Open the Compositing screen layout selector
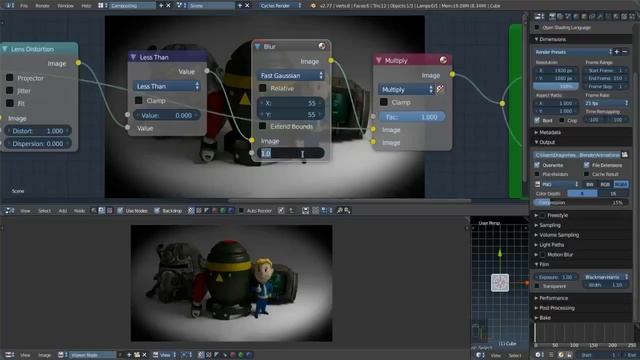Screen dimensions: 640x360 coord(132,6)
